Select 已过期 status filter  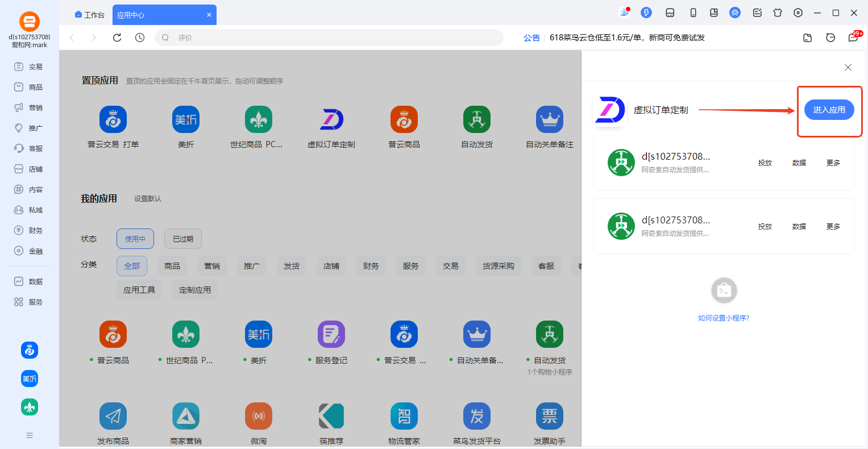[x=183, y=239]
